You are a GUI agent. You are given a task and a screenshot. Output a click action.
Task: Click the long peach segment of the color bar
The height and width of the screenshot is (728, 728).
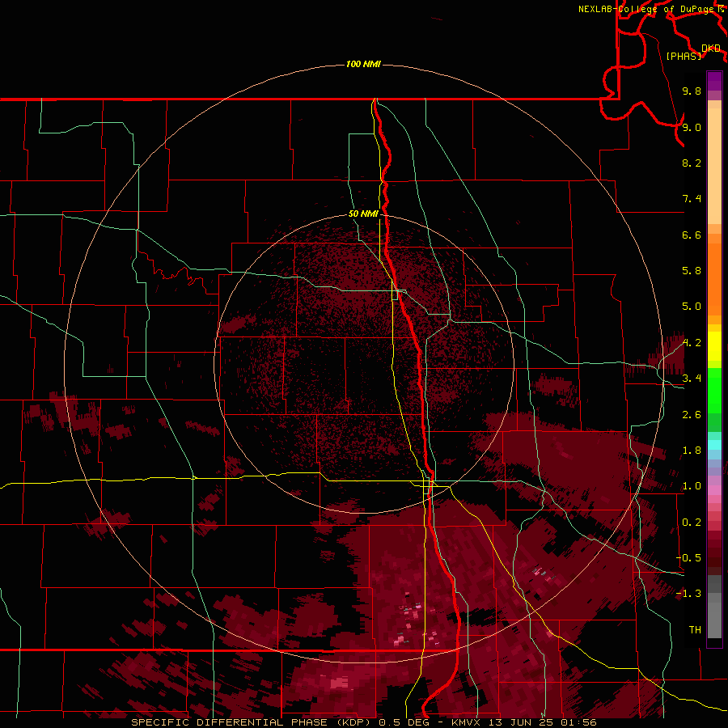pos(714,166)
